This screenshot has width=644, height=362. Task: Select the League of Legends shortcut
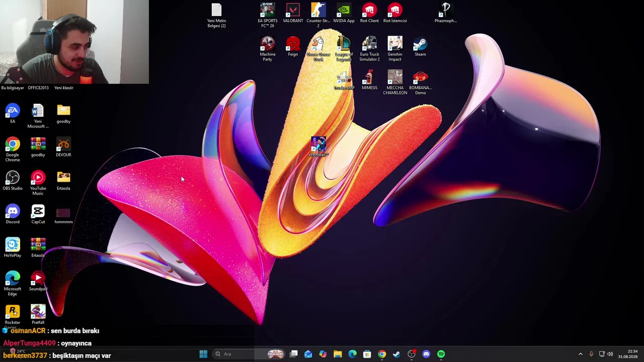(x=344, y=49)
